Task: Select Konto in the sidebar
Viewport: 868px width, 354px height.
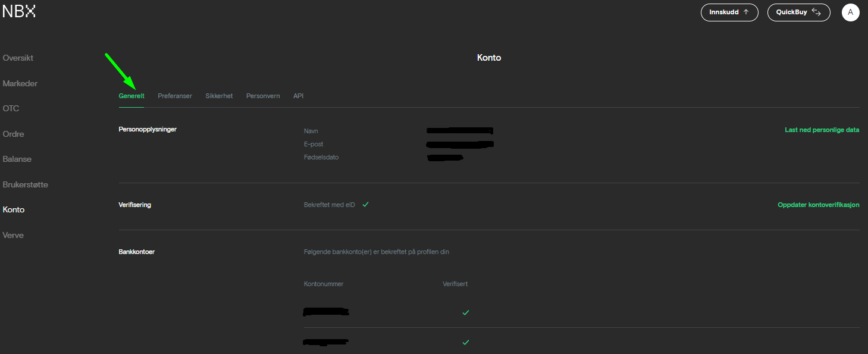Action: pos(14,210)
